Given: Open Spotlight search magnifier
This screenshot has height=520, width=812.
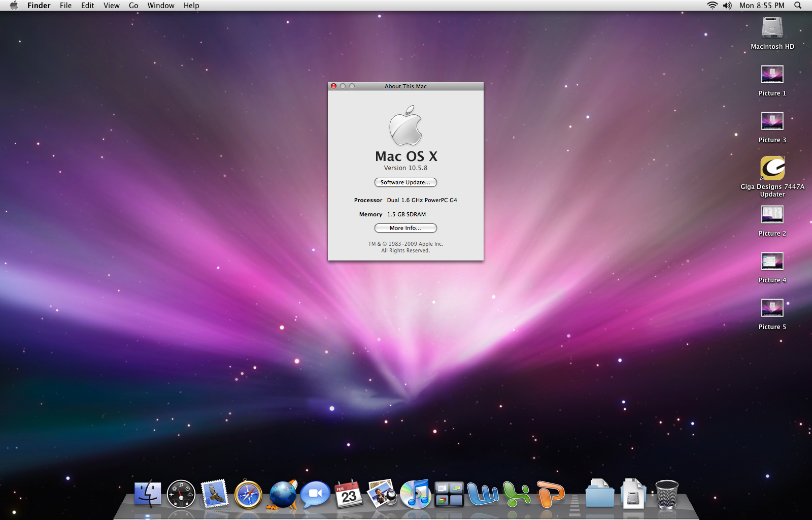Looking at the screenshot, I should pos(798,6).
